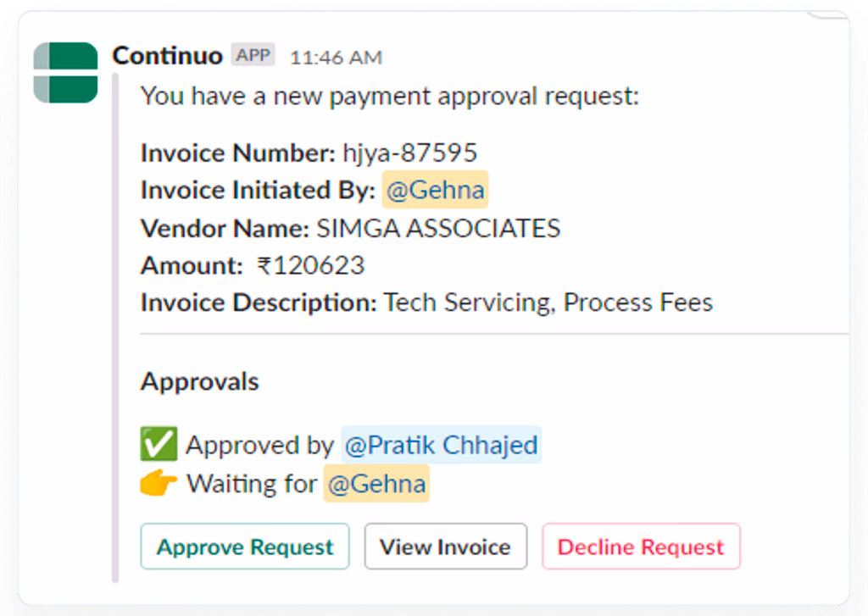Click the green checkmark emoji

[x=159, y=445]
